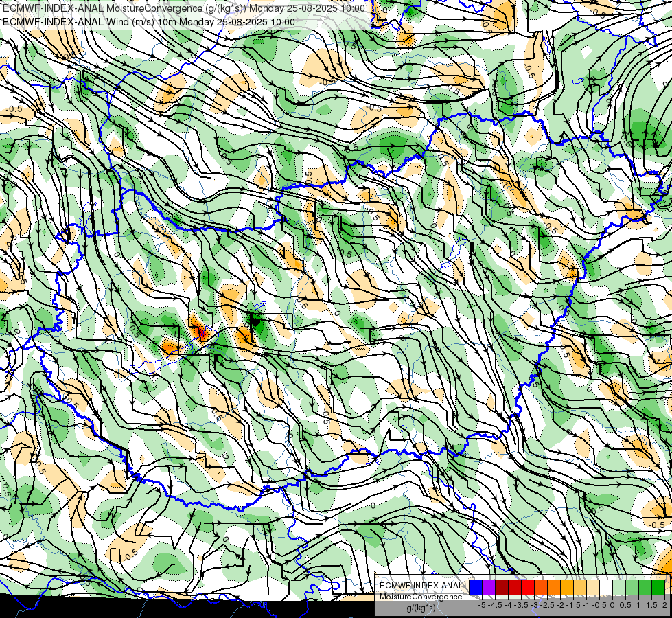Click the amber swatch between -2 and -1.5
This screenshot has width=672, height=618.
[567, 587]
